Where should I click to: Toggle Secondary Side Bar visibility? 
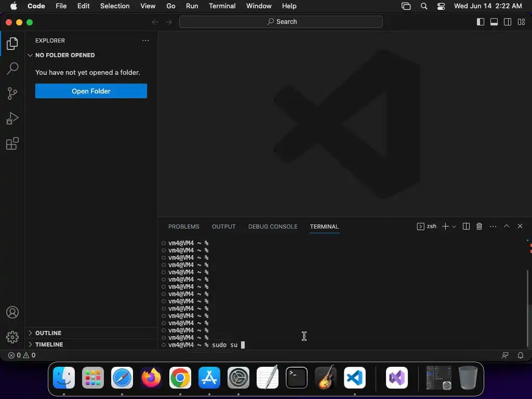click(508, 22)
